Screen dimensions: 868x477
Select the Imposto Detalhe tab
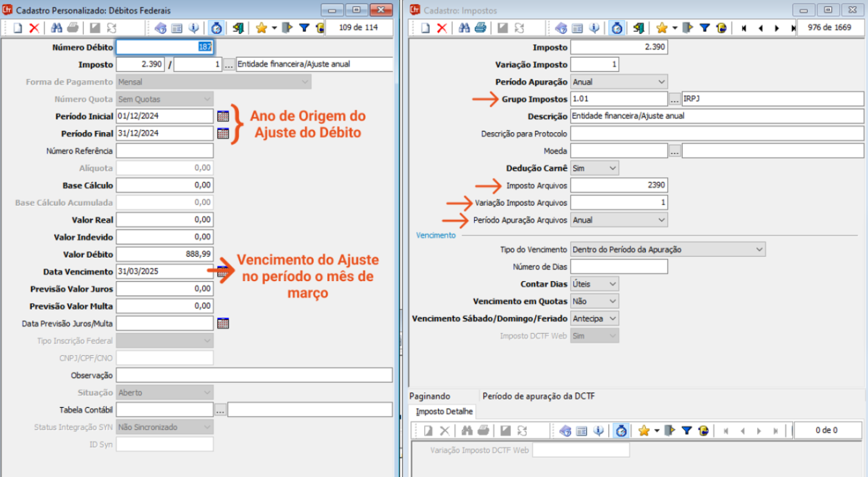[444, 412]
